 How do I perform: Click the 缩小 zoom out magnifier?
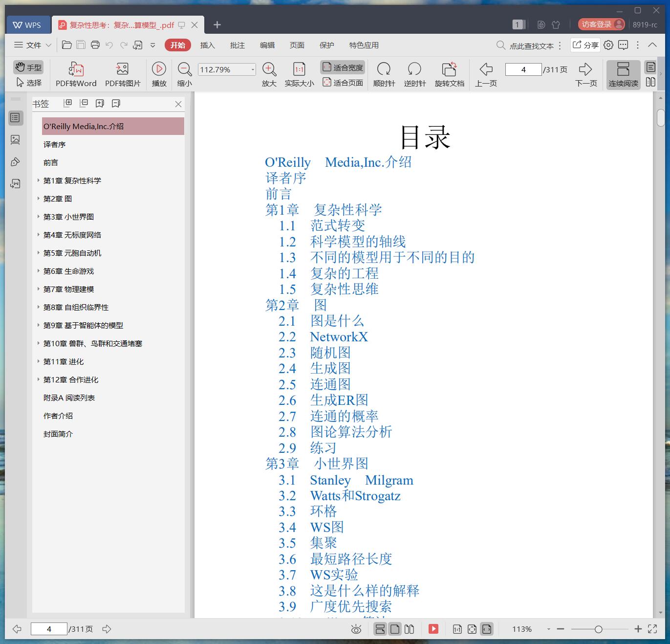tap(184, 75)
